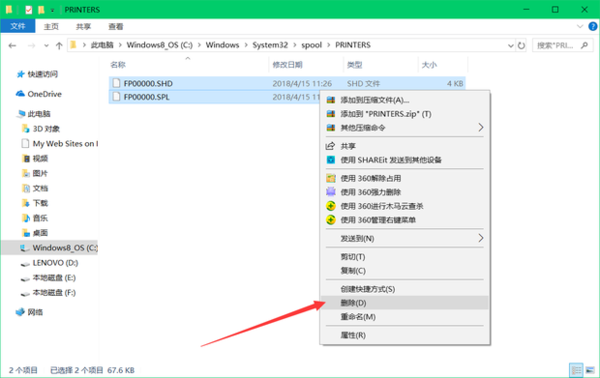Select 此电脑 in the navigation pane
This screenshot has width=600, height=378.
pos(39,114)
